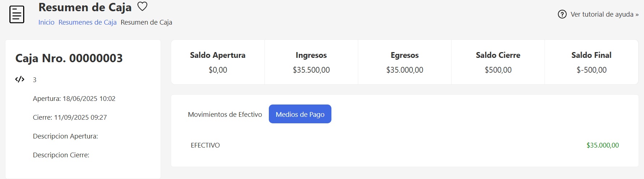The width and height of the screenshot is (644, 179).
Task: Click the Saldo Final summary card
Action: tap(591, 62)
